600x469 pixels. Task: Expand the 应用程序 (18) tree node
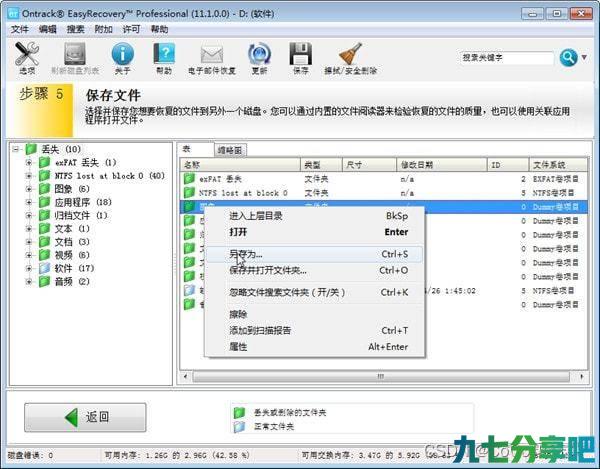click(28, 202)
